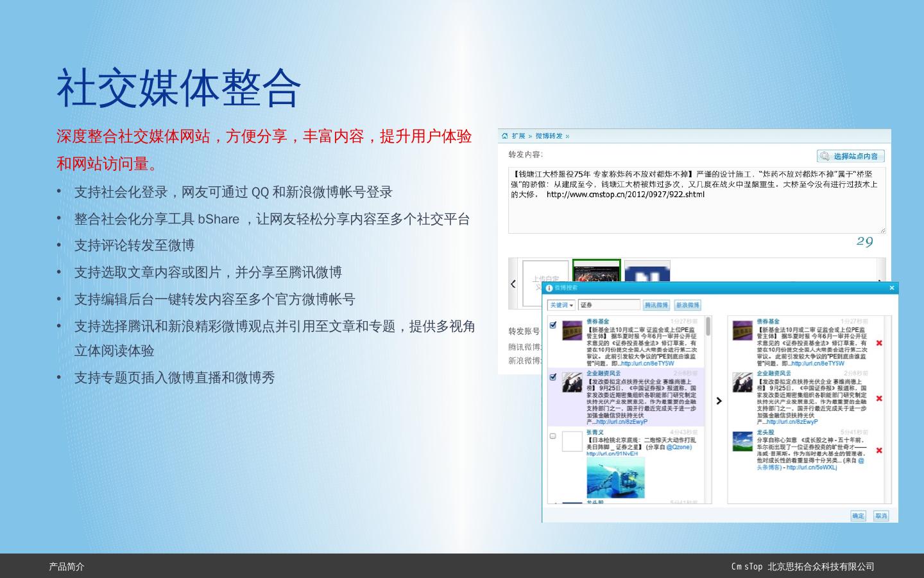
Task: Remove 债券基金 from the selected list
Action: [x=879, y=343]
